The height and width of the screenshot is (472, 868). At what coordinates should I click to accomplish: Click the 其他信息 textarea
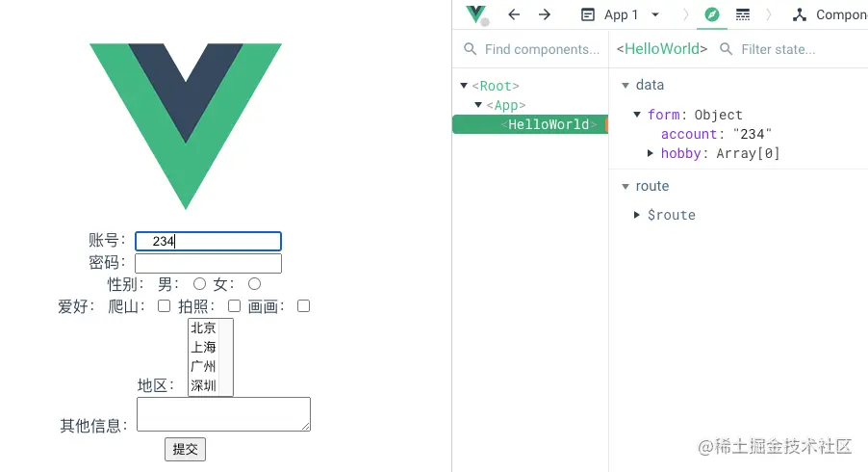(223, 414)
